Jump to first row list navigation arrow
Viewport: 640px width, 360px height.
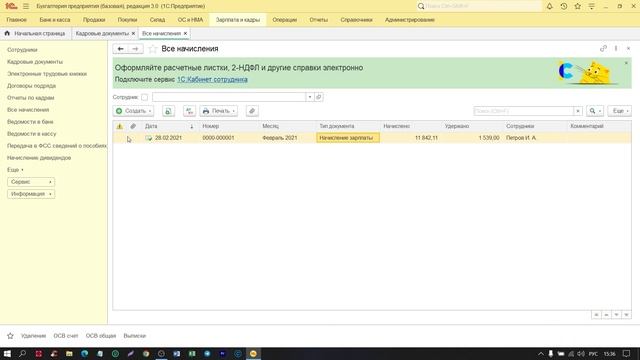click(x=596, y=315)
